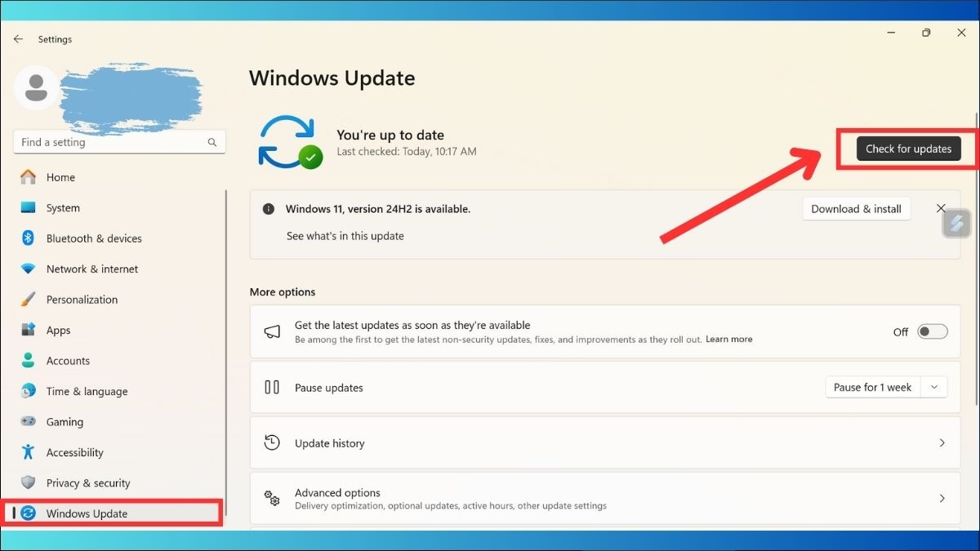
Task: Open Gaming settings
Action: (x=65, y=422)
